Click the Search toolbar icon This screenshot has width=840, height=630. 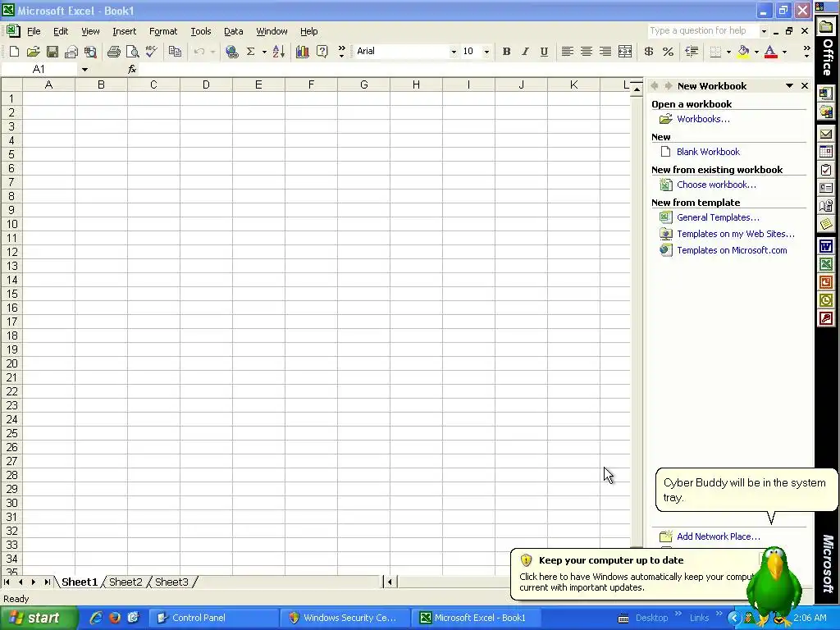tap(90, 52)
